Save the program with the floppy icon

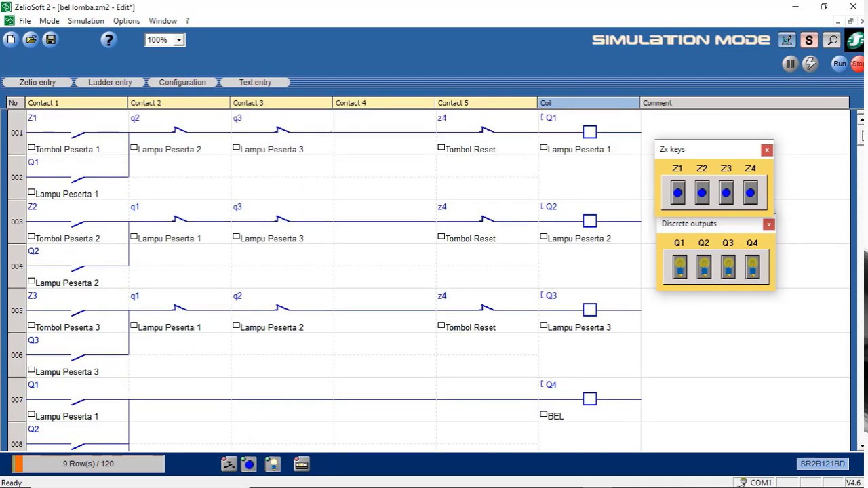(50, 40)
